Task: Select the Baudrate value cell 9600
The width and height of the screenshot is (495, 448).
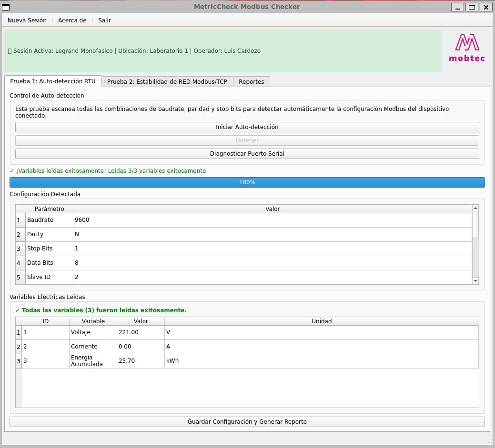Action: click(272, 220)
